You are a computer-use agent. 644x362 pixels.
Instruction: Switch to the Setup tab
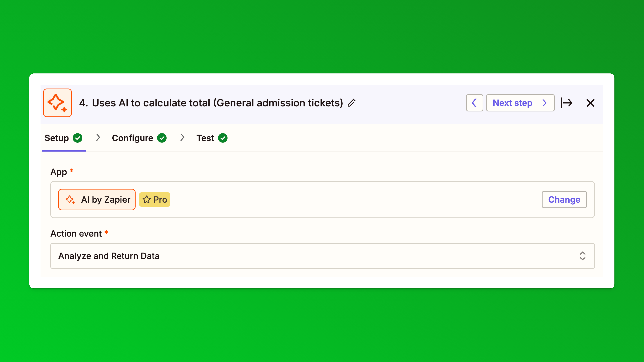click(x=63, y=138)
